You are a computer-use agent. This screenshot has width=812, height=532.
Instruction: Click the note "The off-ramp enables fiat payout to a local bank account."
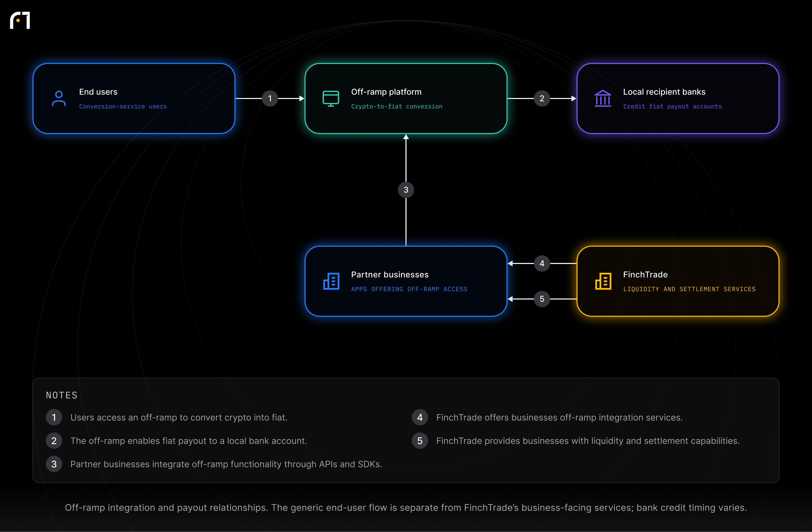tap(189, 441)
